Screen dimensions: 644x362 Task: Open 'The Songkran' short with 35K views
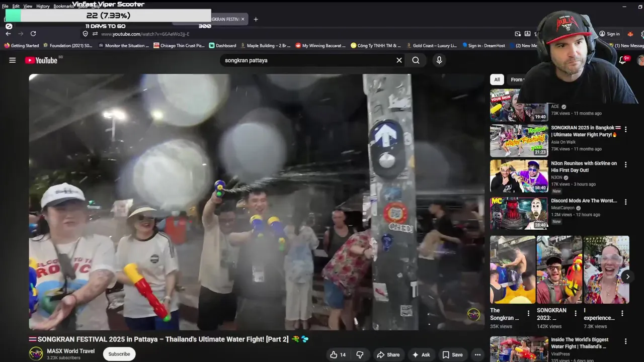513,269
